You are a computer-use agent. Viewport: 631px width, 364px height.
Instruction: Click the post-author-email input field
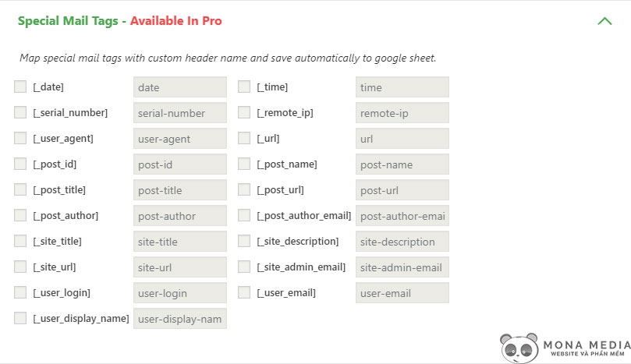pos(402,216)
